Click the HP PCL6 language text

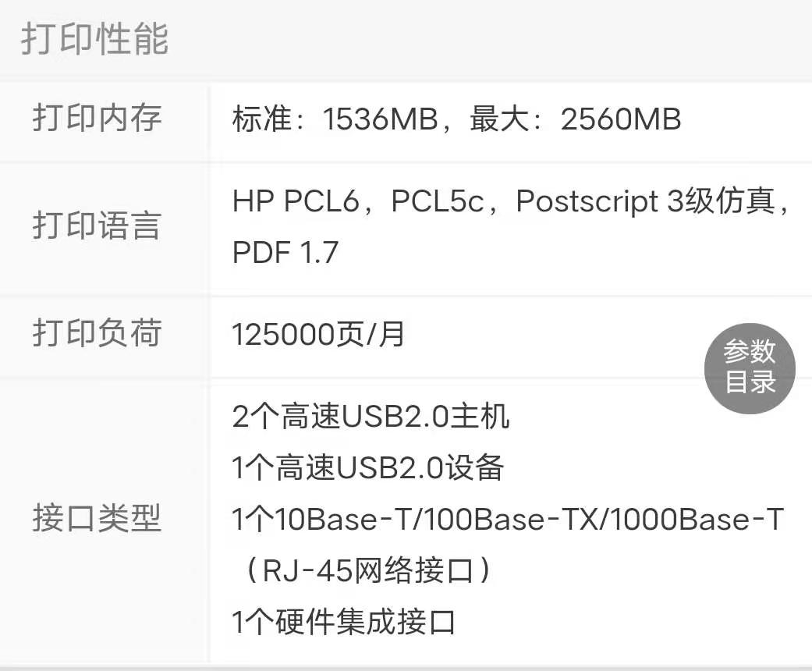click(x=295, y=202)
